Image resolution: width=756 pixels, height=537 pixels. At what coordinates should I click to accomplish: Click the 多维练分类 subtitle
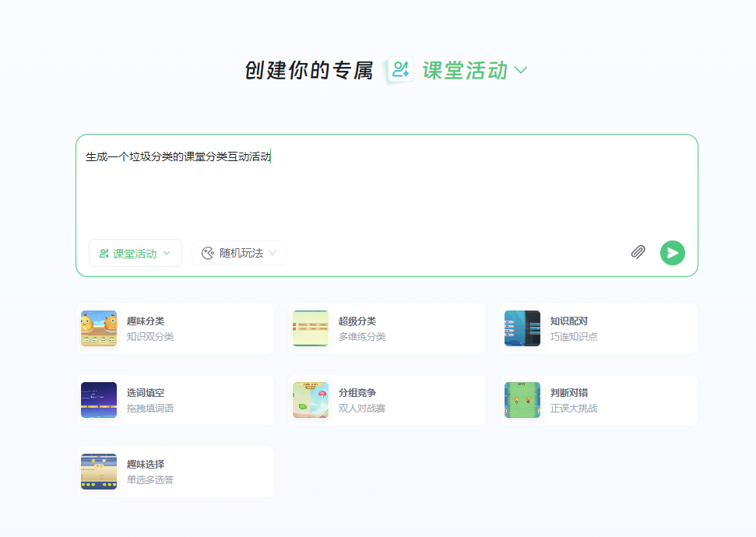pos(361,336)
